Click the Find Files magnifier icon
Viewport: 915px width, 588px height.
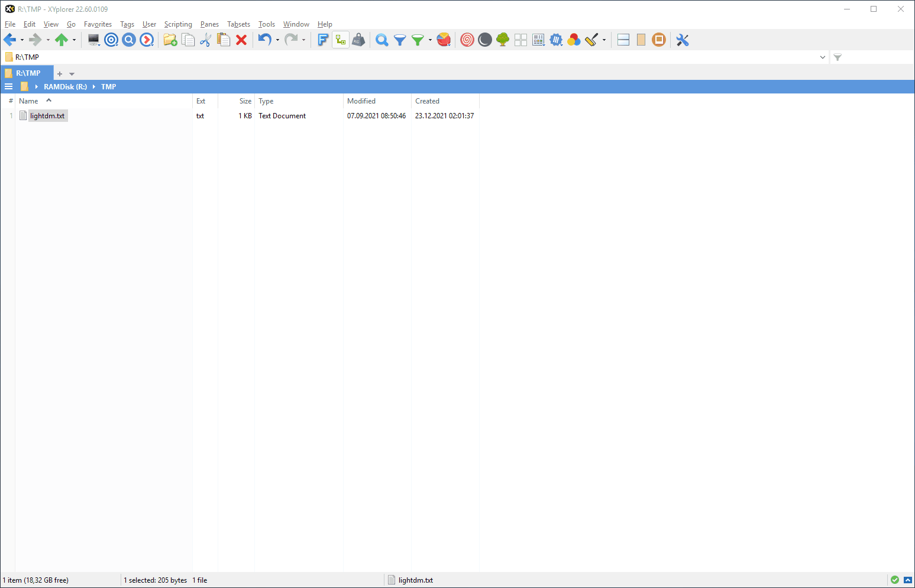tap(382, 40)
